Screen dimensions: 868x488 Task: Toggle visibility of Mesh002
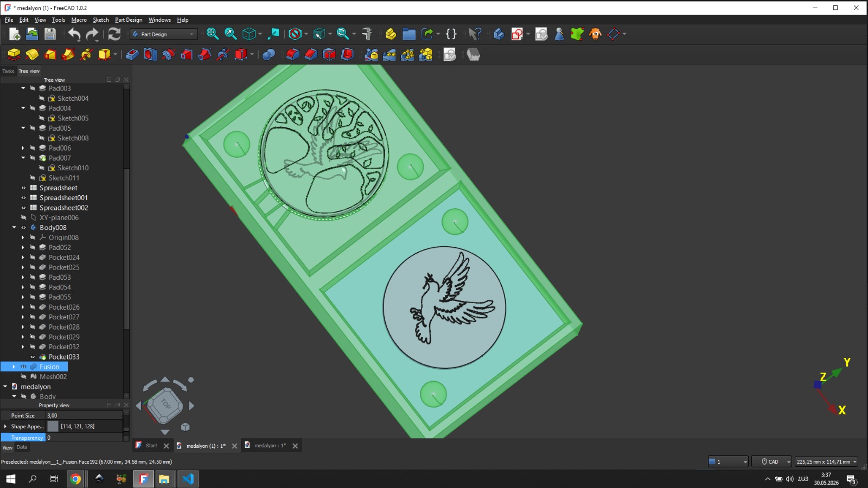point(23,377)
